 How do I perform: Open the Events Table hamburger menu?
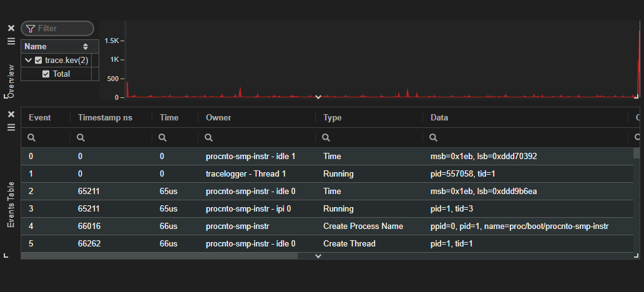(x=11, y=127)
